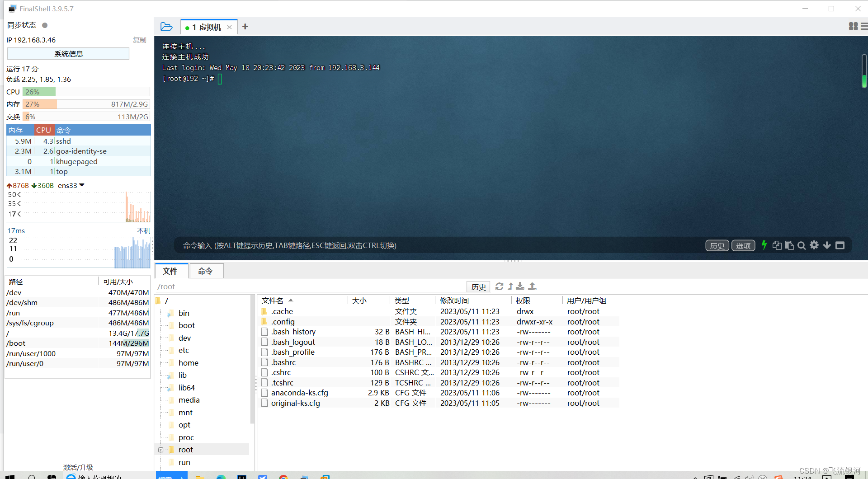The image size is (868, 479).
Task: Select the original-ks.cfg file row
Action: [x=439, y=403]
